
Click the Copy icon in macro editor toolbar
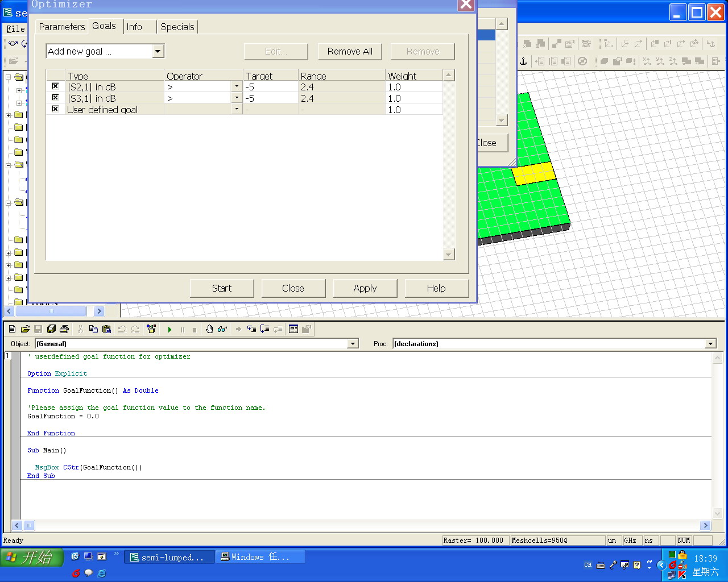click(x=93, y=329)
